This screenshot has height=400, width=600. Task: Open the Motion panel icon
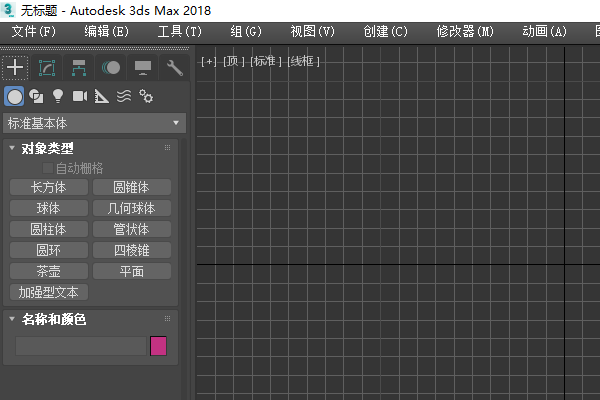[x=111, y=68]
